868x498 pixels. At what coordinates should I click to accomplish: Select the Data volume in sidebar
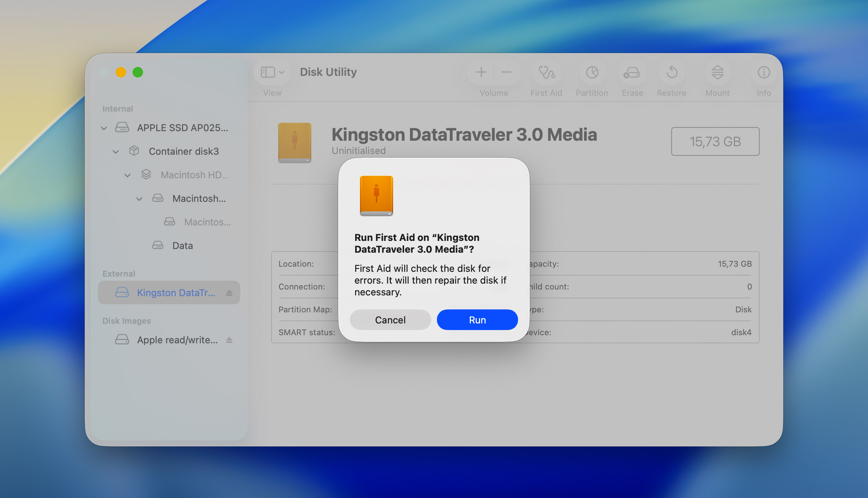click(x=169, y=246)
